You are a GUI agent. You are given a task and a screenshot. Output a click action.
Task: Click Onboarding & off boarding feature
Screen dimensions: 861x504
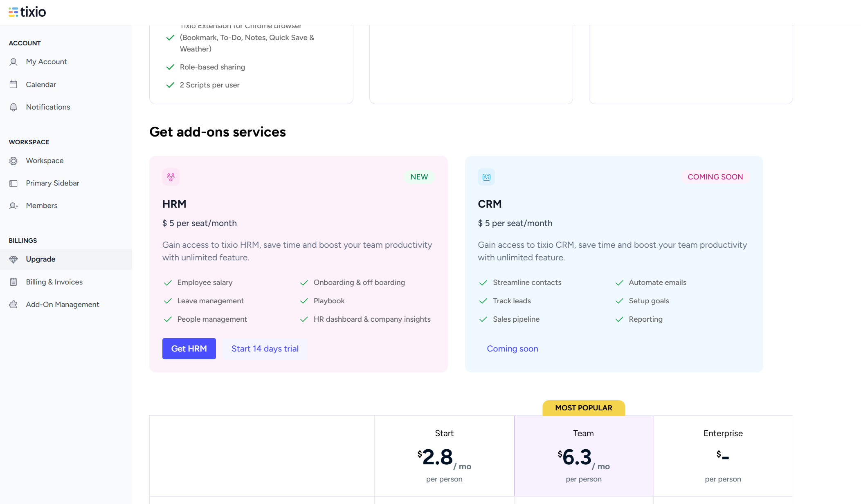coord(359,282)
